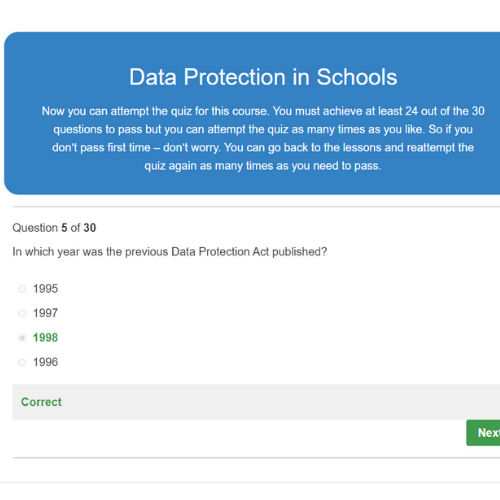Select the 1997 radio button
This screenshot has height=500, width=500.
(22, 313)
